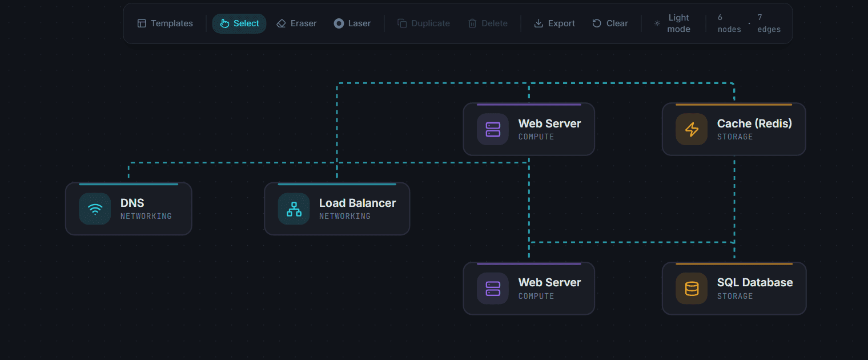Select the DNS node title
The height and width of the screenshot is (360, 868).
[x=132, y=203]
